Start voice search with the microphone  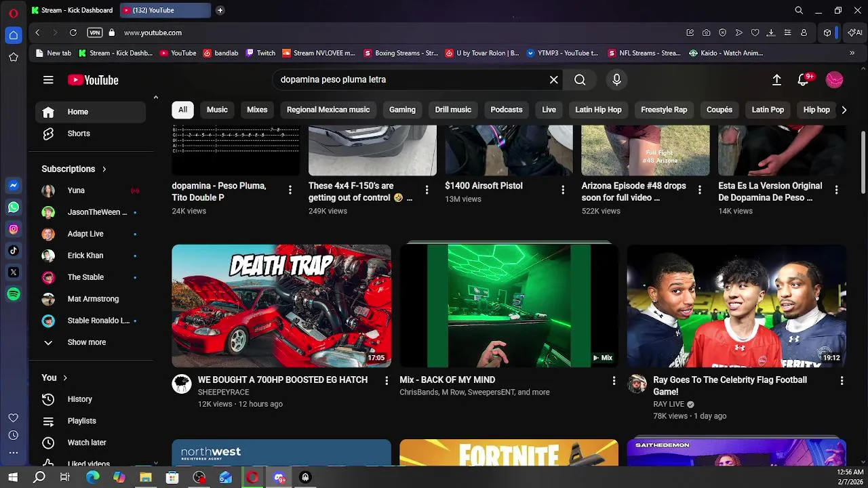[616, 80]
